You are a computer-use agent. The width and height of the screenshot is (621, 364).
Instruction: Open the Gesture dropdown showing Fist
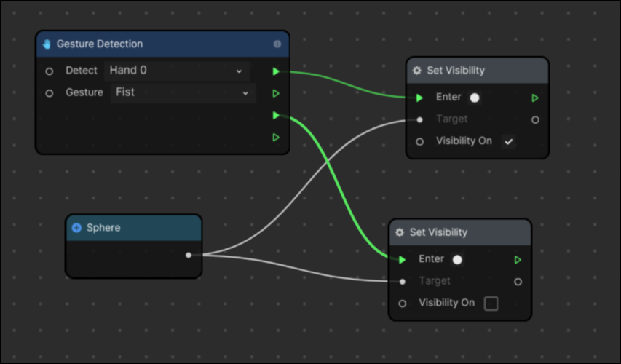pos(183,93)
